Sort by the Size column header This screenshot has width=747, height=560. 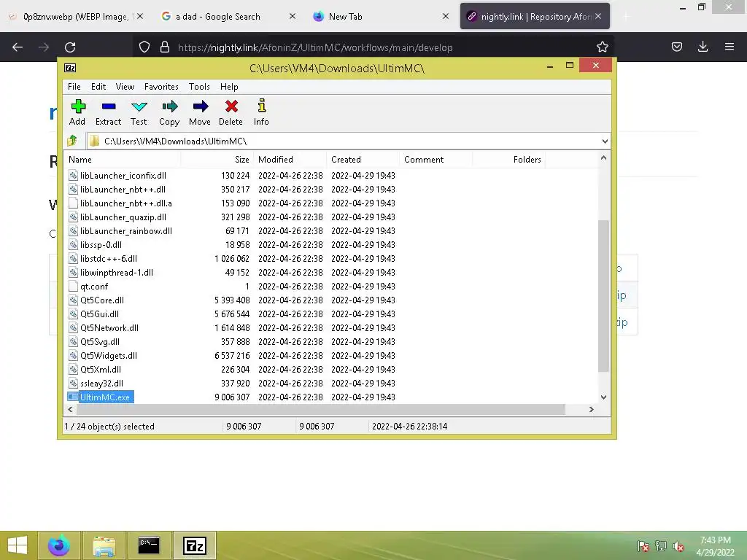point(217,160)
